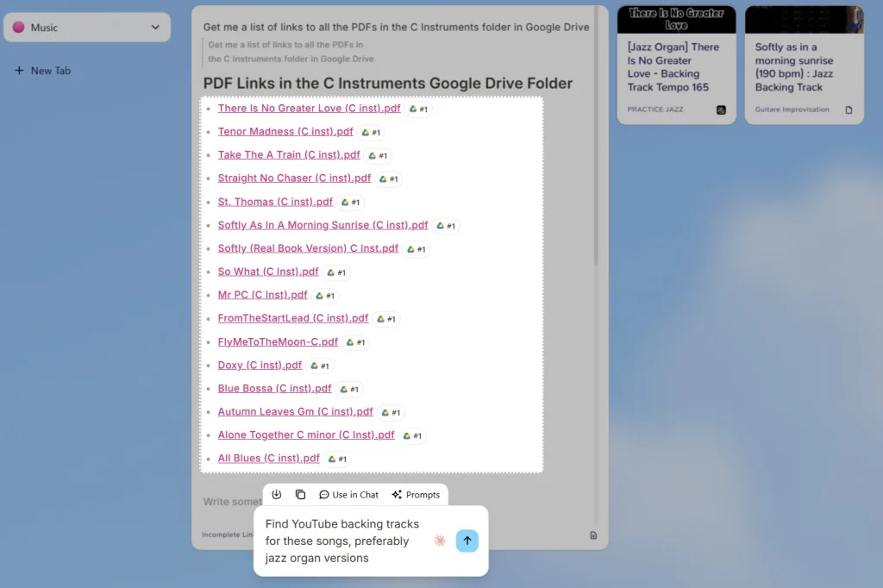Click the Google Drive badge beside All Blues
The image size is (883, 588).
(336, 459)
